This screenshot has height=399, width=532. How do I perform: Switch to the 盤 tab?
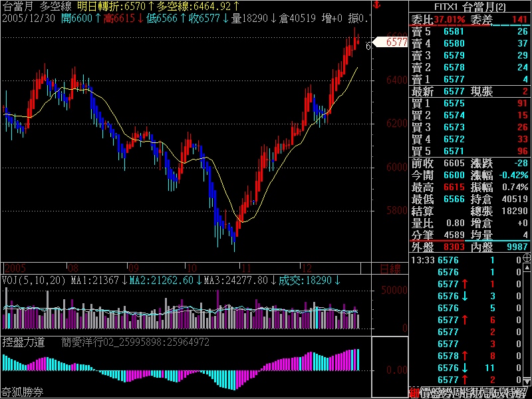tap(436, 392)
